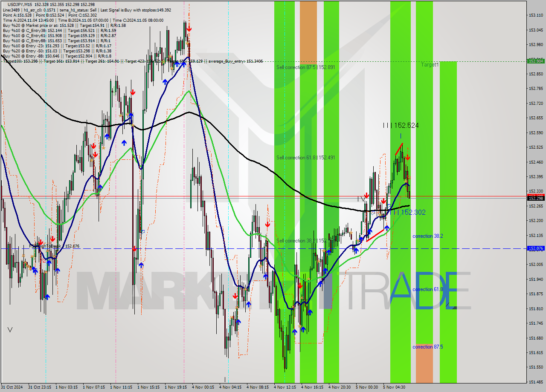The height and width of the screenshot is (392, 546).
Task: Click the blue 152.076 price tag
Action: [536, 248]
